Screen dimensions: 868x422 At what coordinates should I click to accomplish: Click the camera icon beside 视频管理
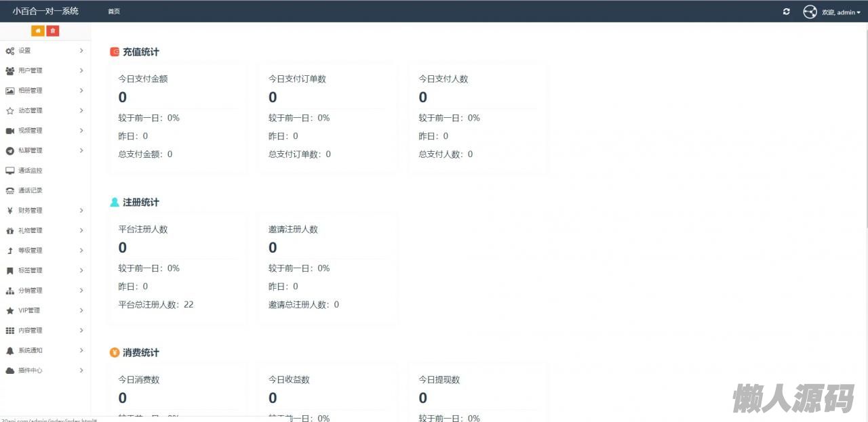click(9, 131)
